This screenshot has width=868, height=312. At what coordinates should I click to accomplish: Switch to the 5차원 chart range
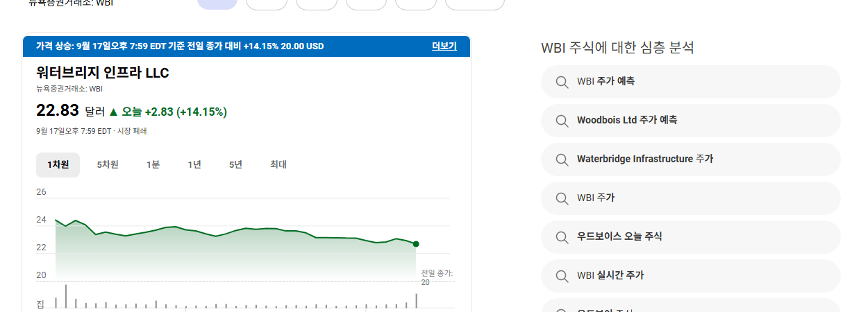(108, 165)
